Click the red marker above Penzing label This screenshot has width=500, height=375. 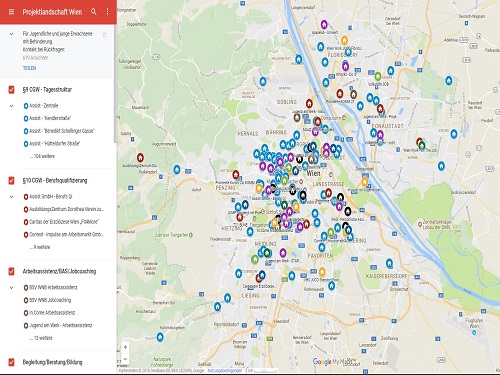point(236,174)
